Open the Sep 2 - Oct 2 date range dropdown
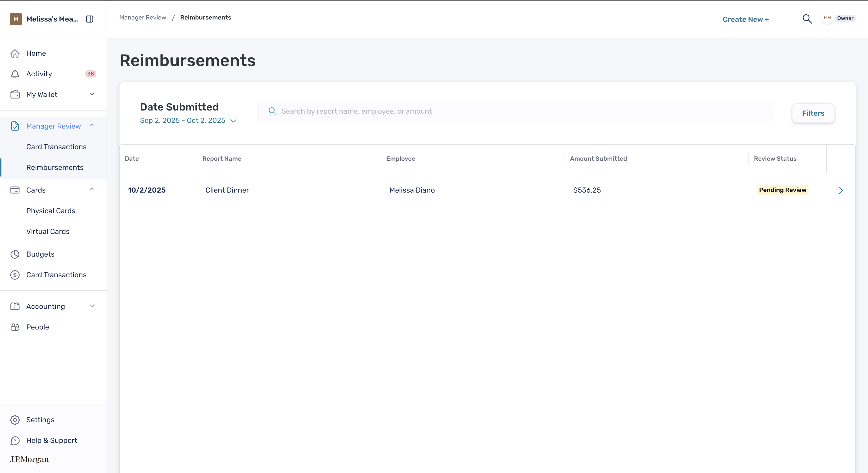This screenshot has width=868, height=473. coord(188,121)
